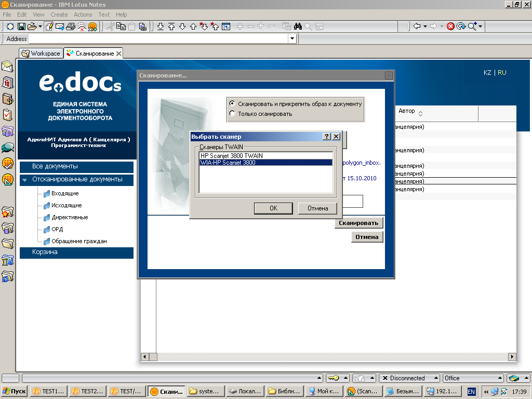Screen dimensions: 532x399
Task: Click the help question mark in scanner dialog
Action: point(327,137)
